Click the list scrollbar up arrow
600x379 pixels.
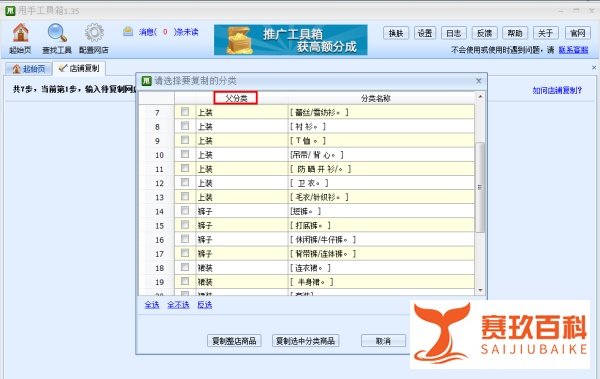[x=480, y=96]
